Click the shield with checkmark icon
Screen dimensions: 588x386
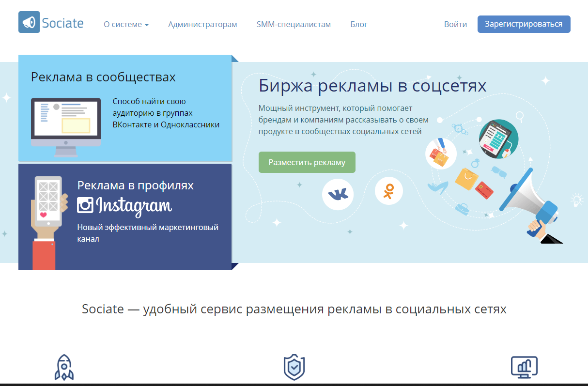tap(294, 368)
